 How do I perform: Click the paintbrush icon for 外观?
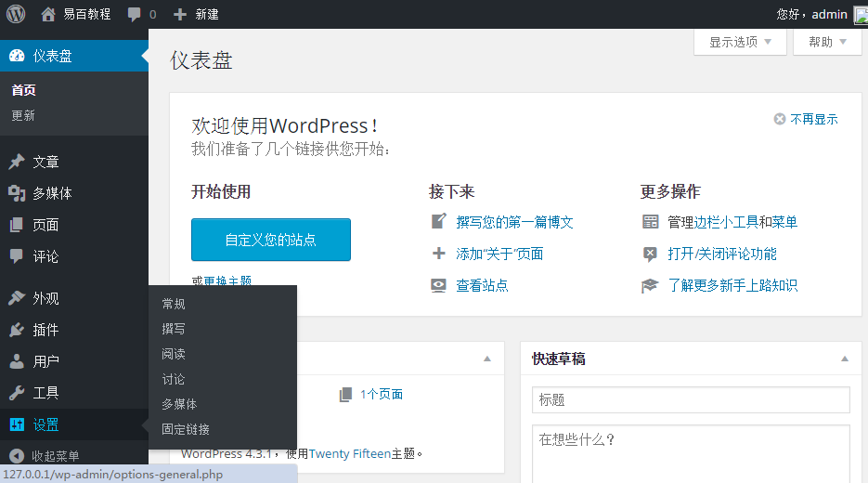17,298
